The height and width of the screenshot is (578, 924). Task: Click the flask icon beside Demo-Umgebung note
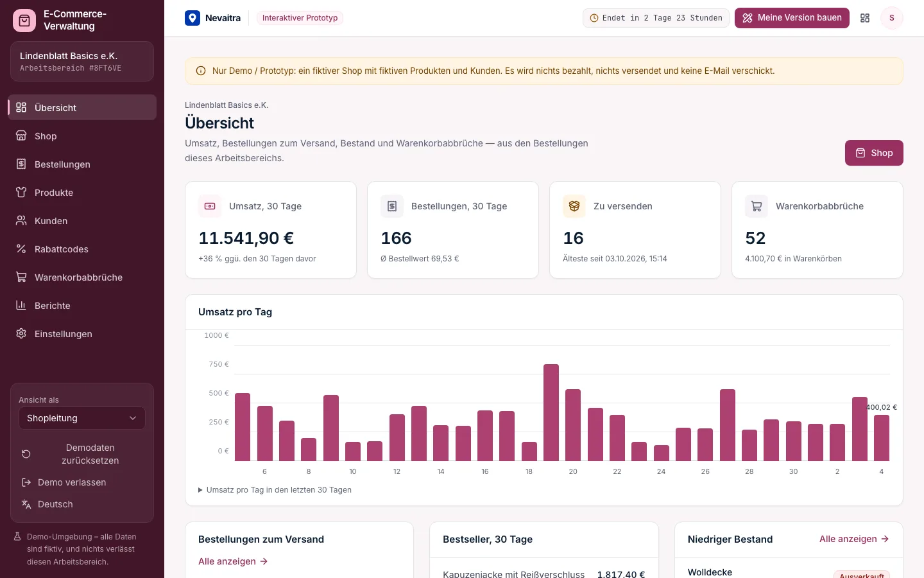tap(18, 536)
